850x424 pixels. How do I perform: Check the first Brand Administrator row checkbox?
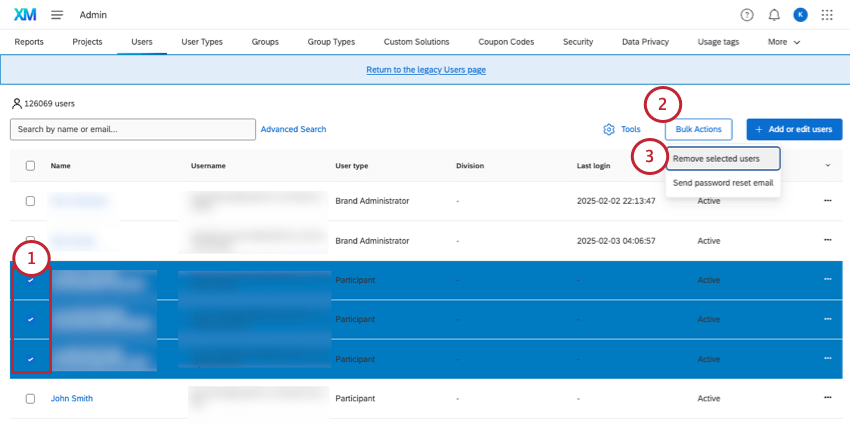click(30, 201)
